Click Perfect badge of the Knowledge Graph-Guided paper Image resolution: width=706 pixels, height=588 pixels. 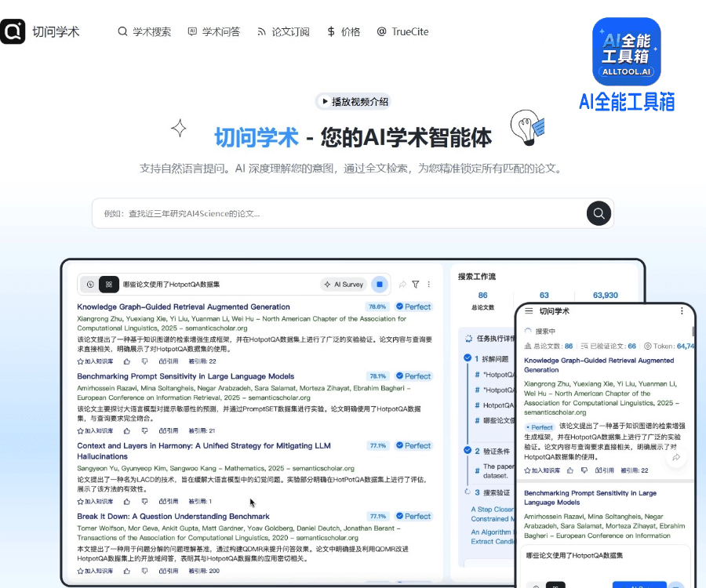click(x=413, y=307)
